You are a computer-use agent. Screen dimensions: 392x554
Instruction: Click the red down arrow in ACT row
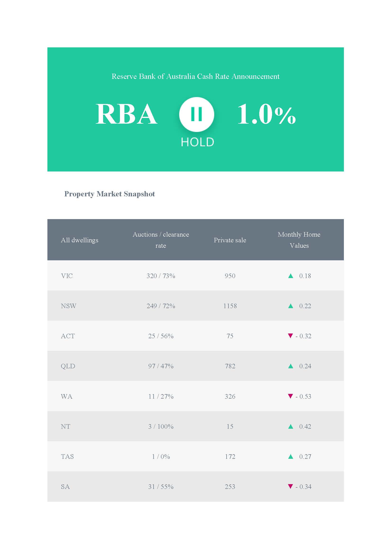click(x=290, y=336)
